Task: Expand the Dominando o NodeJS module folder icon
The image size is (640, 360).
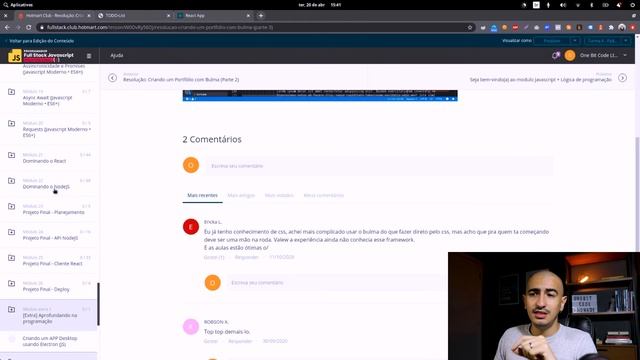Action: (x=11, y=181)
